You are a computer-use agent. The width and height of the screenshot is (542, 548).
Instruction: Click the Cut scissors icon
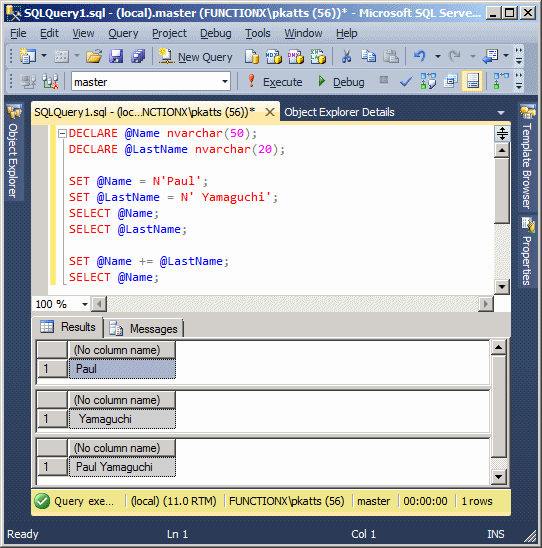point(346,56)
